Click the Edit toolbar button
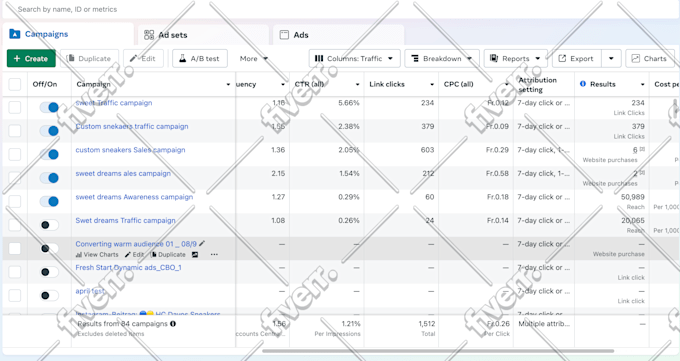Screen dimensions: 680x361 tap(143, 59)
